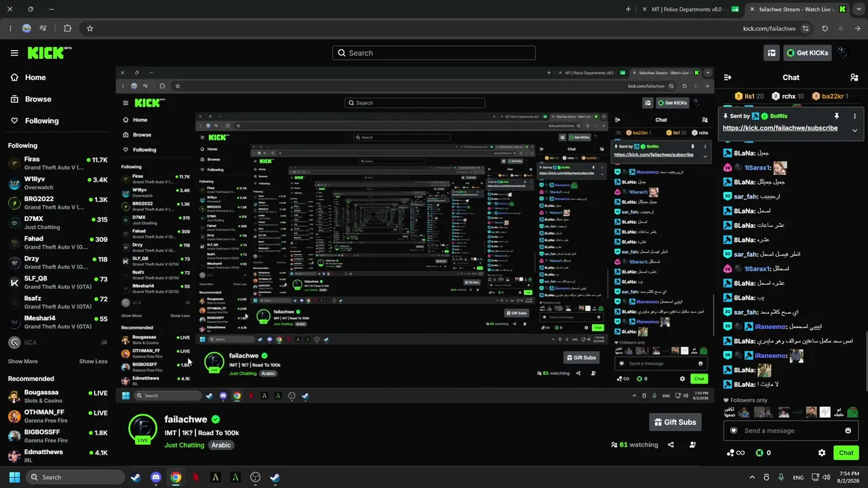Screen dimensions: 868x488
Task: Open chat settings gear icon
Action: point(822,453)
